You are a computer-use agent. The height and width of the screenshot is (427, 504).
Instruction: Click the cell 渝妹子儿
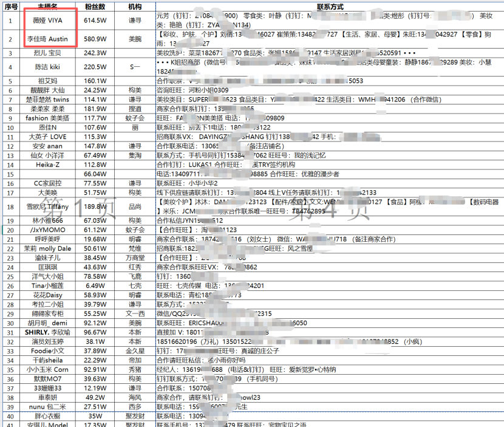click(x=47, y=258)
